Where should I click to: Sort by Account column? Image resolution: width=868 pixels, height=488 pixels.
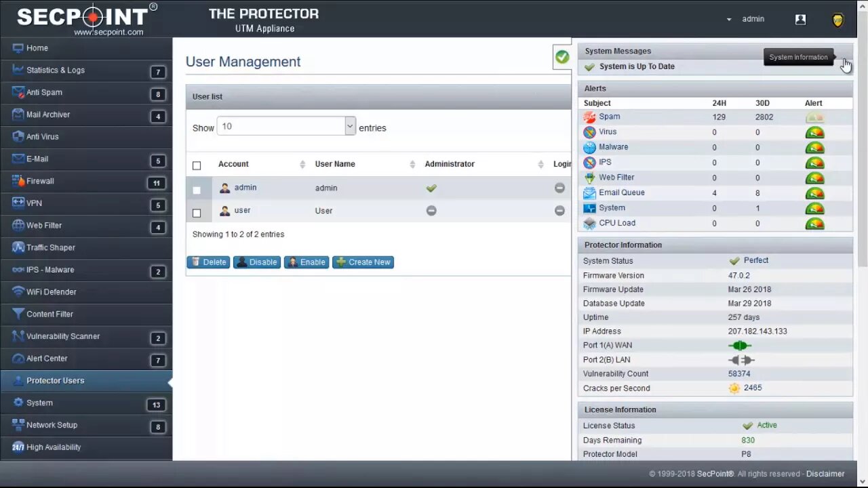pos(262,164)
